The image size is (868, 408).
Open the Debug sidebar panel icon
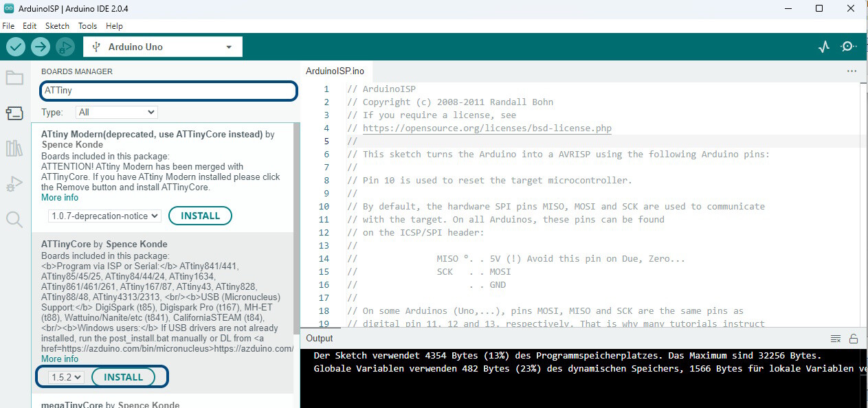coord(14,184)
